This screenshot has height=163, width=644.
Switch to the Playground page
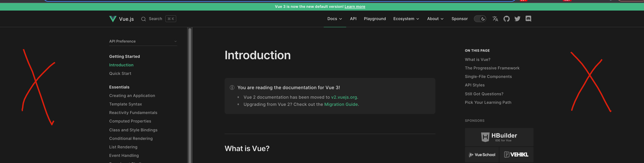375,19
